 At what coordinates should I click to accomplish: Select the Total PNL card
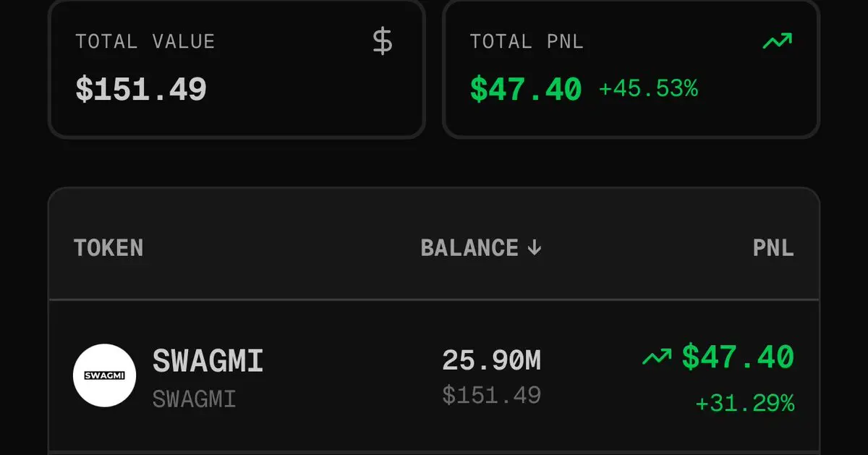coord(631,68)
